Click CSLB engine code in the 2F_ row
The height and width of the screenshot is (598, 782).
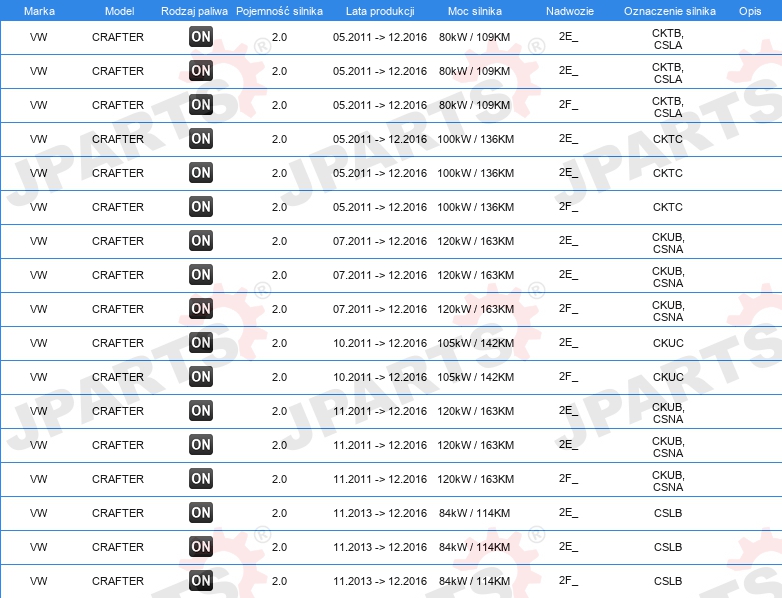668,581
